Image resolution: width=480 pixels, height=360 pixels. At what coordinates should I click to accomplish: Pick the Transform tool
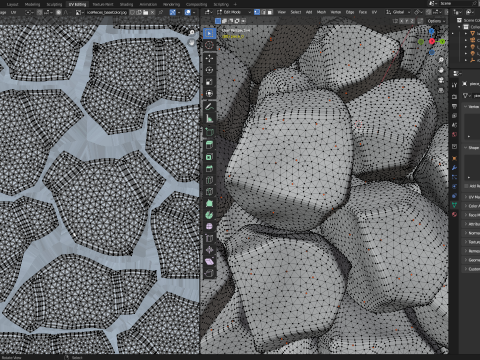[209, 93]
